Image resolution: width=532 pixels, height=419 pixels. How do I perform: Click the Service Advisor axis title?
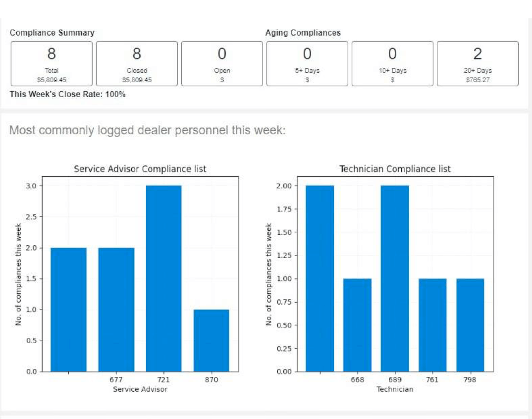point(140,389)
